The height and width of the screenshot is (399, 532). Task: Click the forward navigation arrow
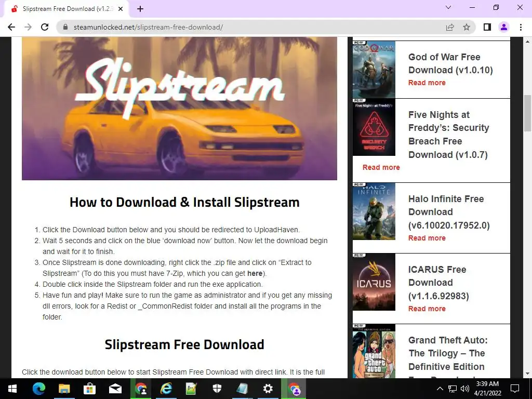click(x=28, y=27)
